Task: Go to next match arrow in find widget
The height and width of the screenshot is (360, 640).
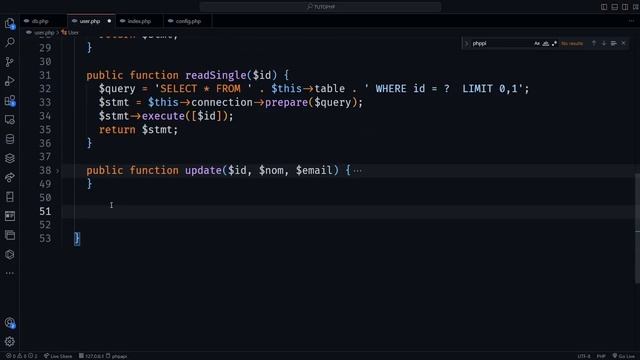Action: coord(604,43)
